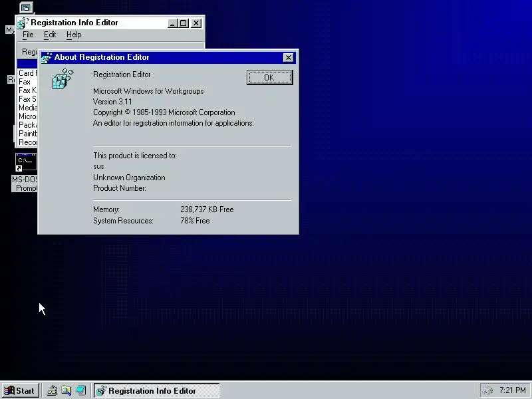Click the '238,737 KB Free' memory value

(207, 209)
